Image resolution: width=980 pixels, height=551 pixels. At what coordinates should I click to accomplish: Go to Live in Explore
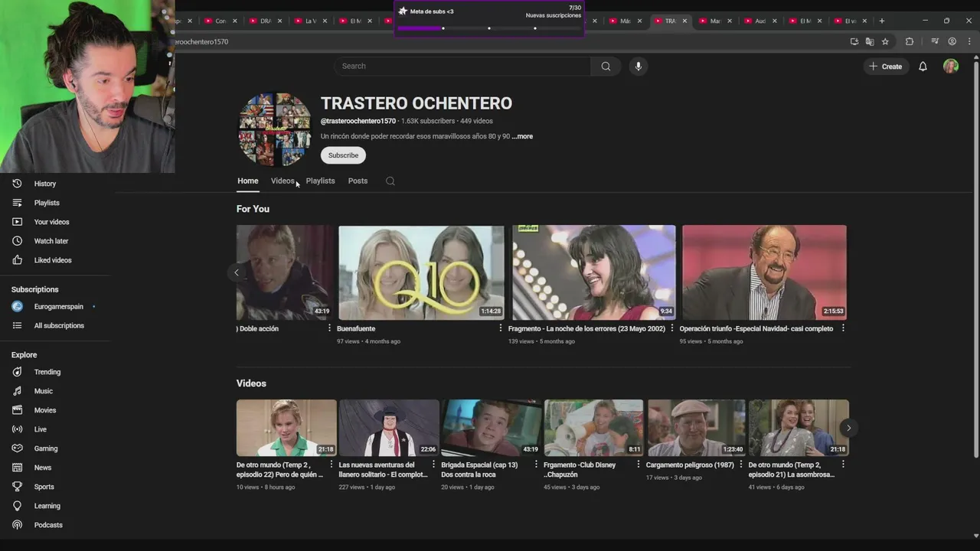pyautogui.click(x=40, y=429)
